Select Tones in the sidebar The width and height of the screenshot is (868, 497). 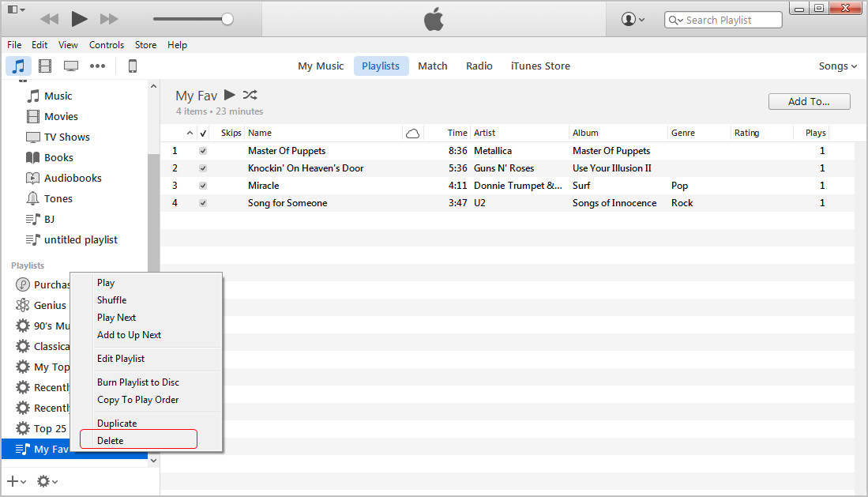coord(49,198)
